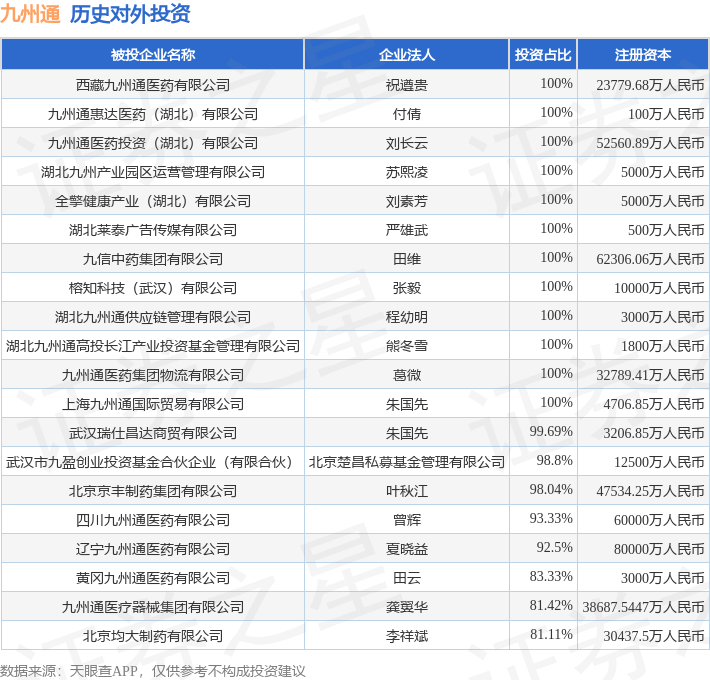
Task: Click 北京均大制药有限公司 cell
Action: coord(153,636)
